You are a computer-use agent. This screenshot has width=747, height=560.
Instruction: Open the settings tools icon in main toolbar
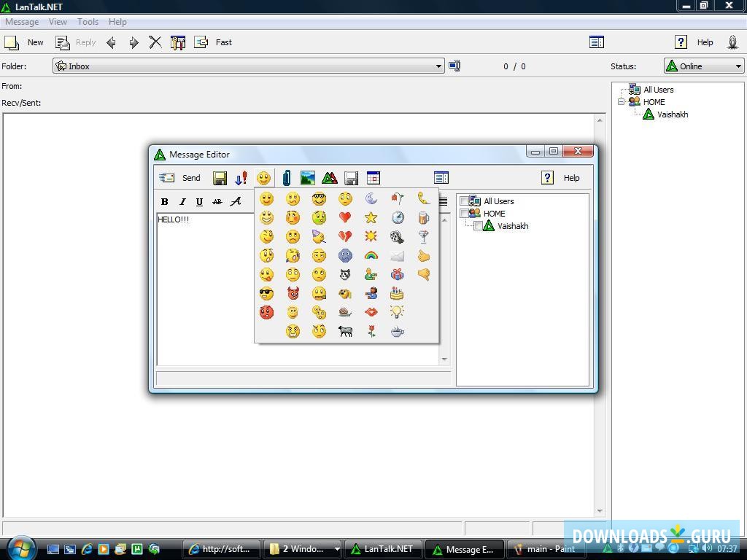tap(178, 42)
